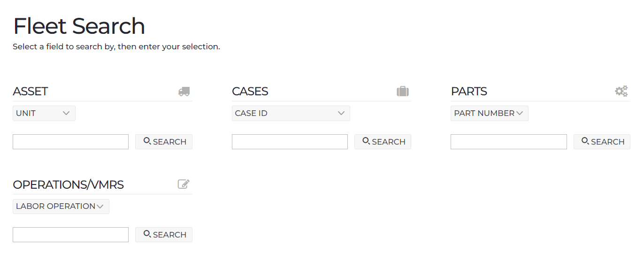Click the PARTS section heading
644x261 pixels.
click(469, 92)
